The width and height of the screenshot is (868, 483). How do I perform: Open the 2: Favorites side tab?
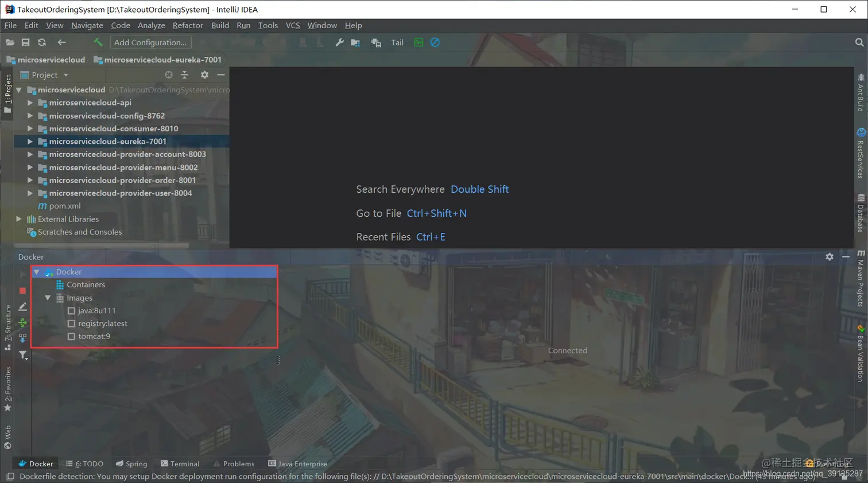7,389
